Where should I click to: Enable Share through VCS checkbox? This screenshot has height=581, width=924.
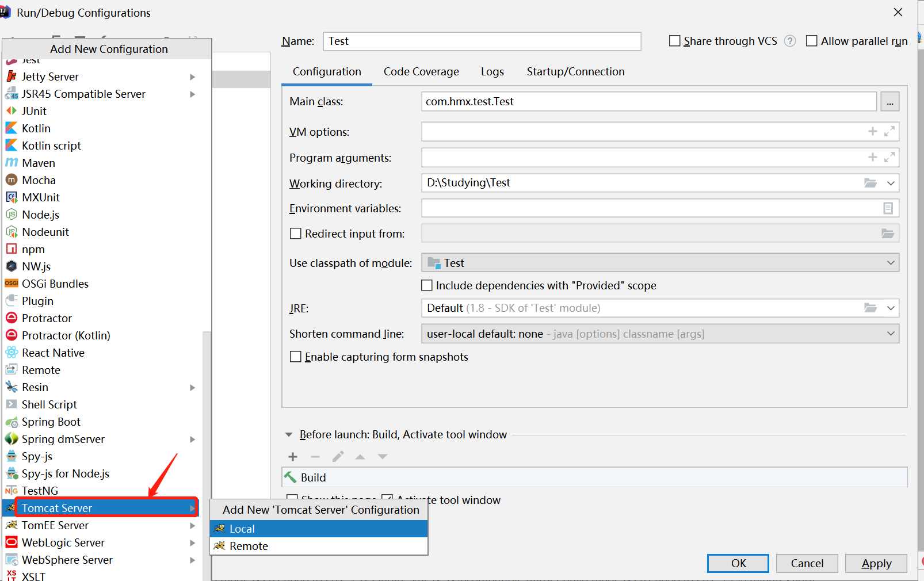coord(675,41)
